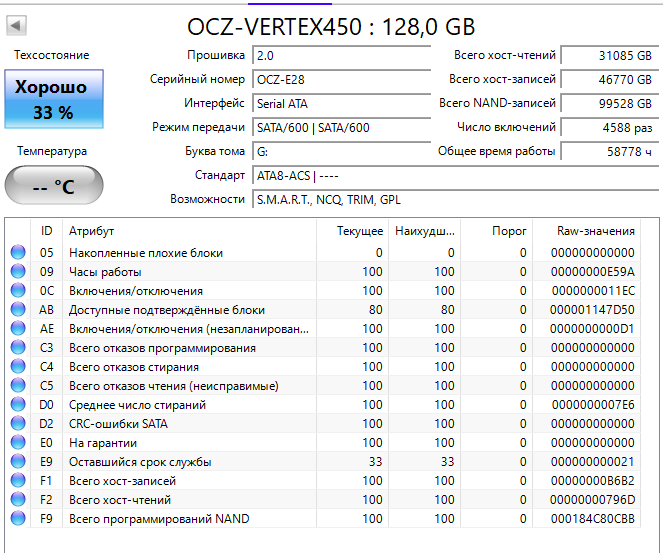Click the Порог column header
The image size is (663, 553).
[x=496, y=231]
